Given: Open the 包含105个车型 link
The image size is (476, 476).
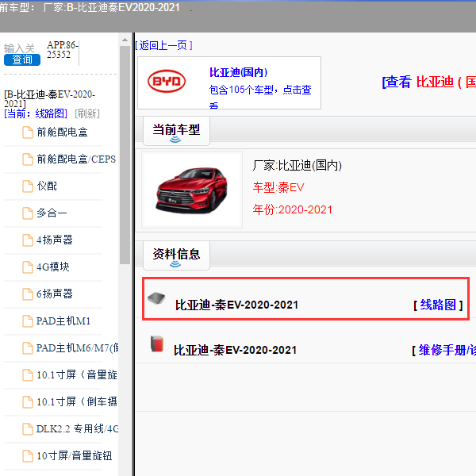Looking at the screenshot, I should coord(260,90).
